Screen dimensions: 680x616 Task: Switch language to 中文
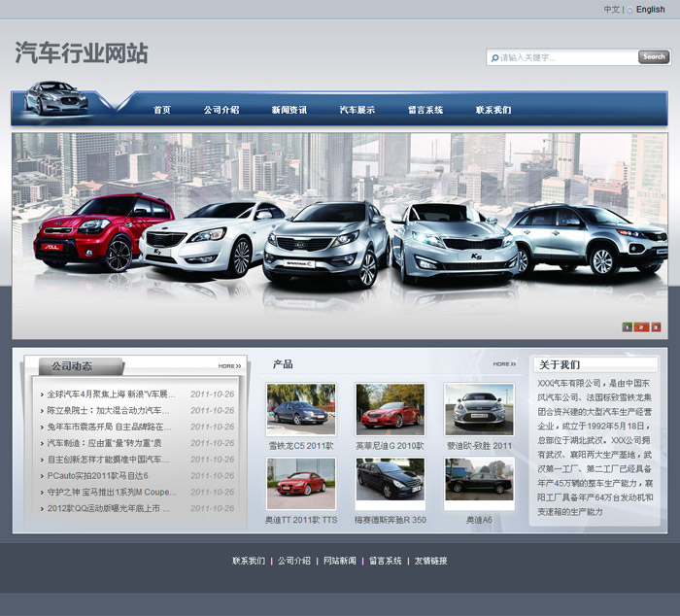(x=611, y=9)
